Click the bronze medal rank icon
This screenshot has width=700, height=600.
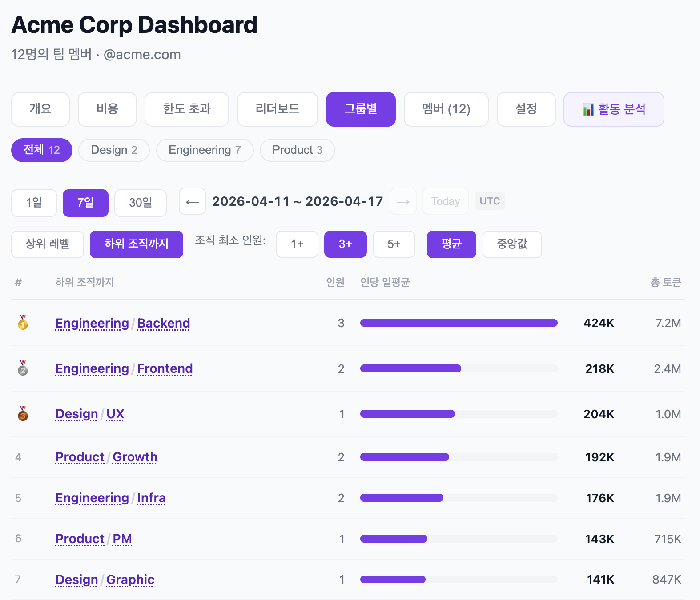pyautogui.click(x=23, y=414)
